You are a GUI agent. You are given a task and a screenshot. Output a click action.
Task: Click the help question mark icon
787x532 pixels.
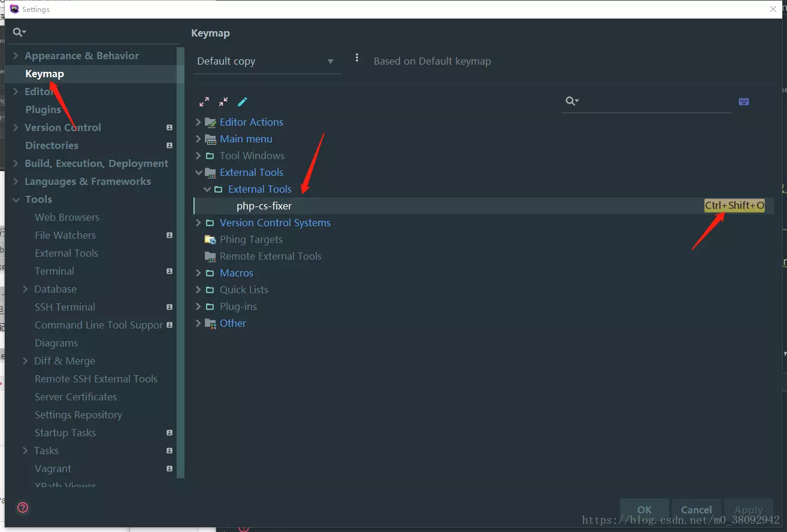(x=23, y=507)
